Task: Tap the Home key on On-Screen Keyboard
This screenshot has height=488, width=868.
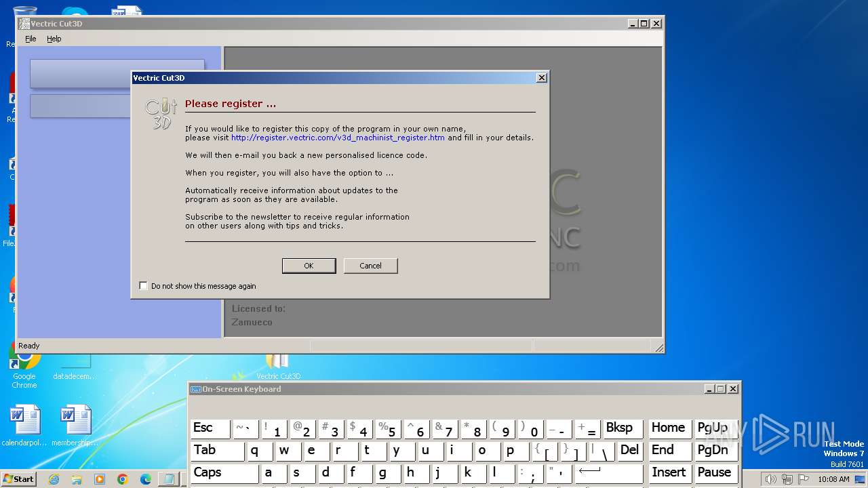Action: 669,428
